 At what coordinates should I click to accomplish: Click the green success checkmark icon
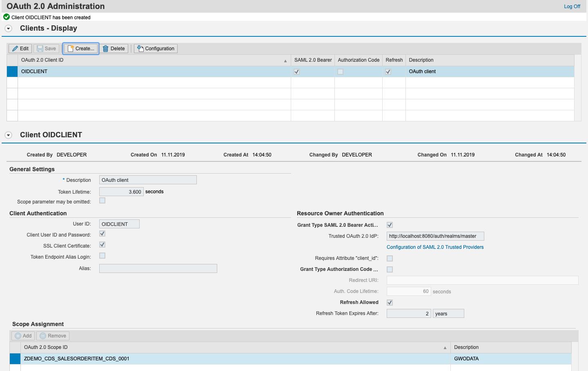[7, 17]
